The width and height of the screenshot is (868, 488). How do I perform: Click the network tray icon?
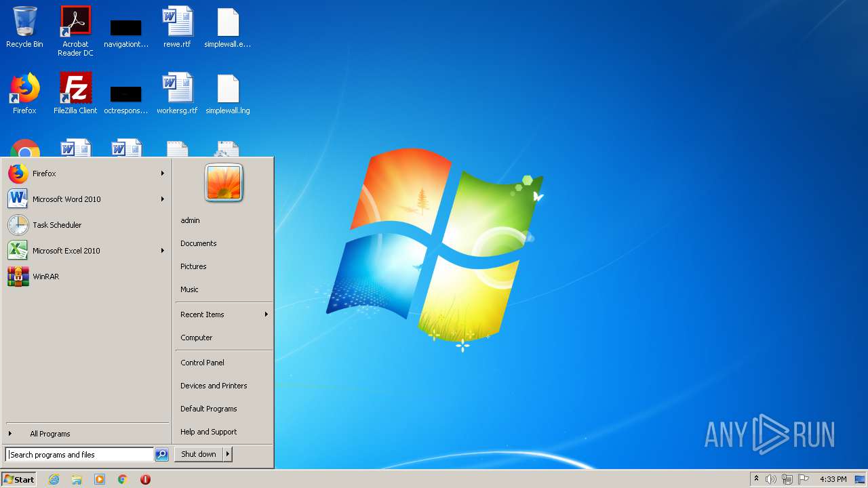787,479
